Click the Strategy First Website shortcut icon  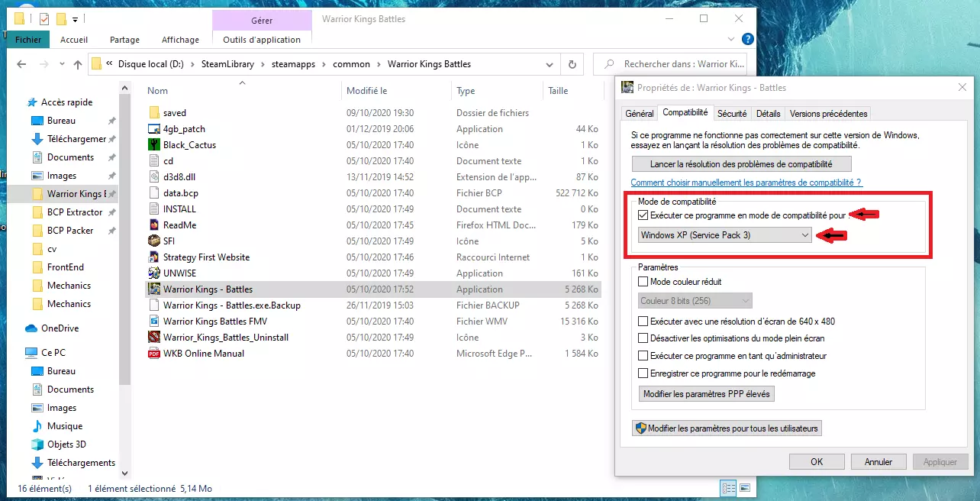point(153,257)
